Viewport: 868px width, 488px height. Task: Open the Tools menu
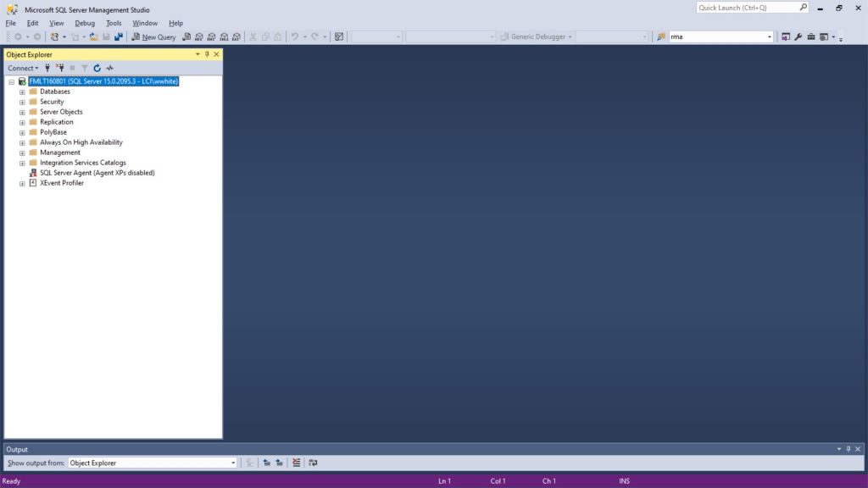pyautogui.click(x=114, y=23)
